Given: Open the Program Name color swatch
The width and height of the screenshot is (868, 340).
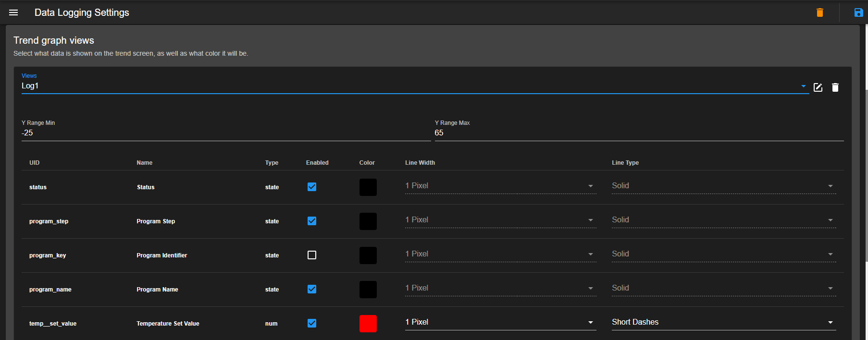Looking at the screenshot, I should click(x=368, y=290).
